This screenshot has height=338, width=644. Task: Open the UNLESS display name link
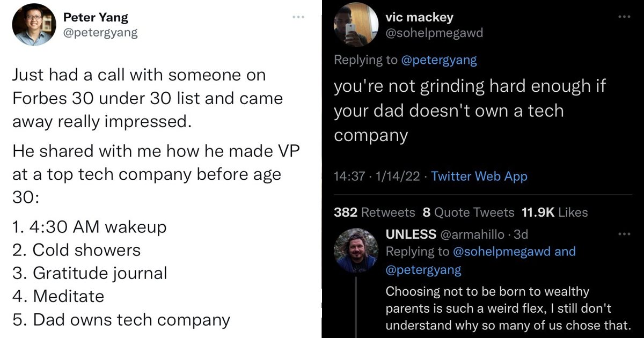point(411,234)
